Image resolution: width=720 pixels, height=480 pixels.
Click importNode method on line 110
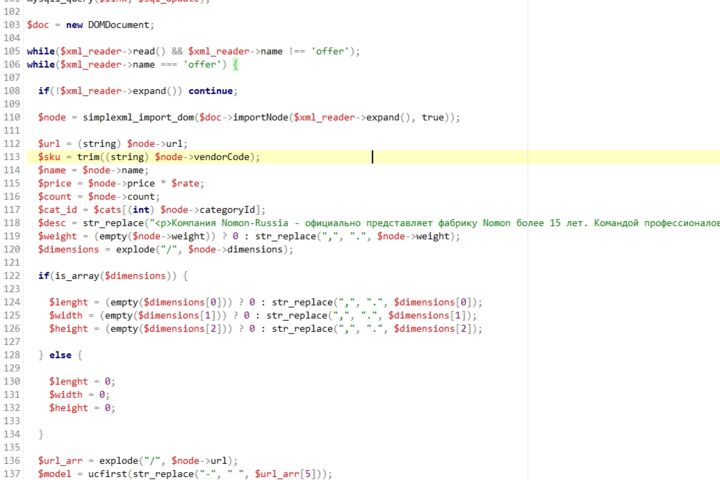pyautogui.click(x=261, y=118)
